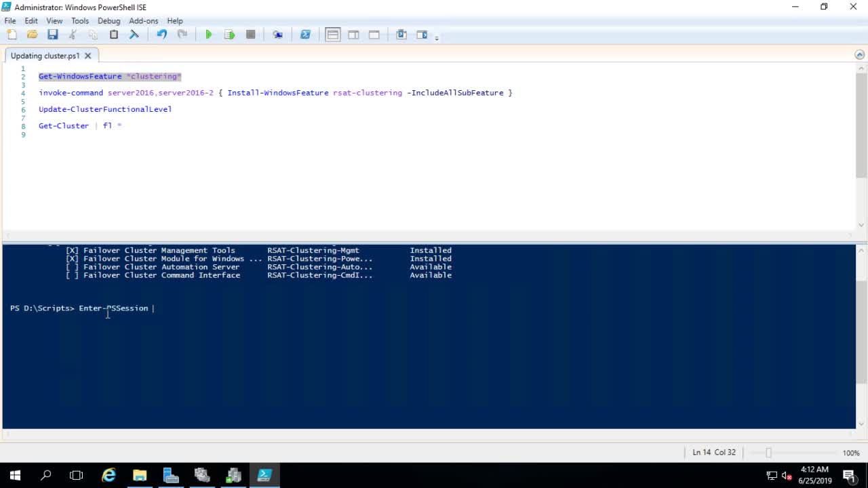Viewport: 868px width, 488px height.
Task: Open Server Manager from the taskbar
Action: (x=171, y=475)
